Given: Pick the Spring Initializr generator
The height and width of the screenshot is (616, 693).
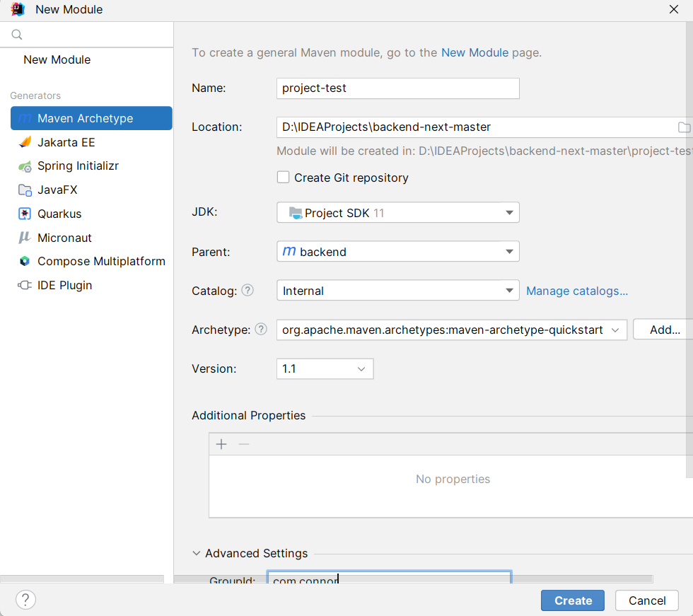Looking at the screenshot, I should 78,166.
